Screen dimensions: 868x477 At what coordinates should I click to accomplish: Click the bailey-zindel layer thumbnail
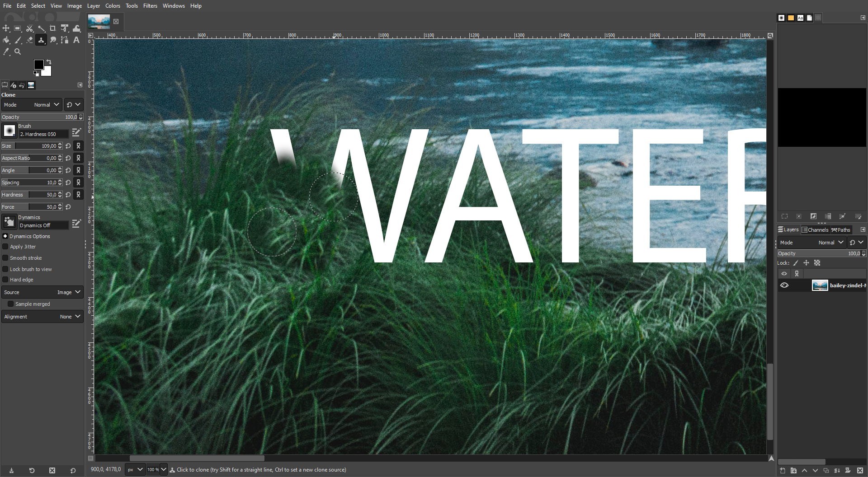point(820,285)
